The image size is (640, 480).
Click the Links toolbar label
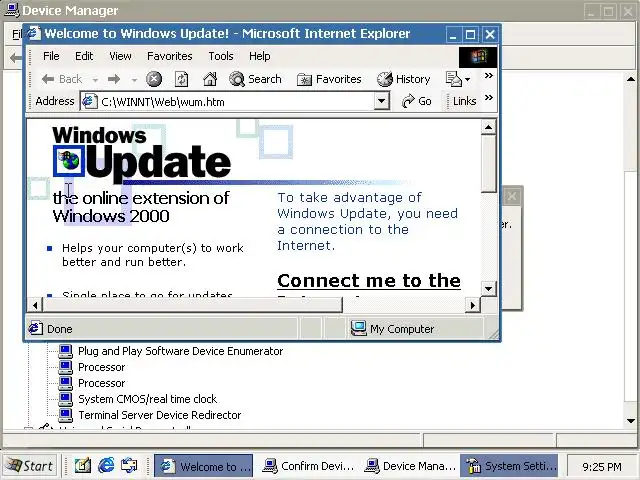464,101
